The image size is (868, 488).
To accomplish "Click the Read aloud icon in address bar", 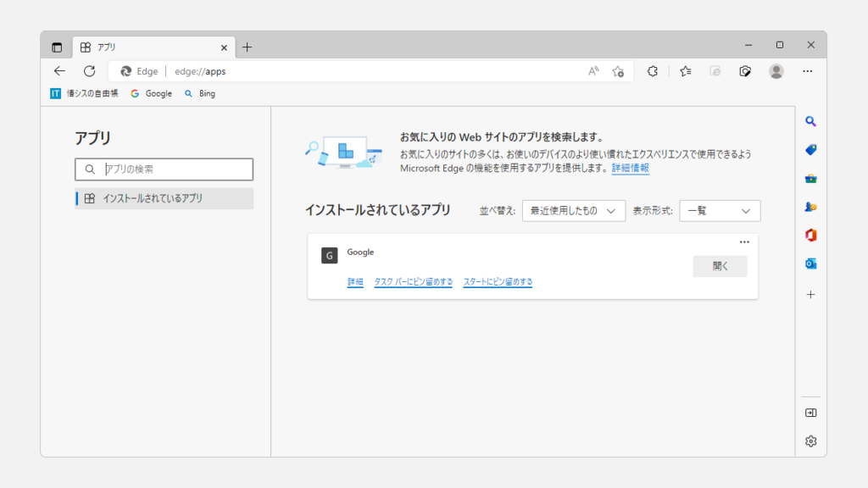I will pos(593,71).
